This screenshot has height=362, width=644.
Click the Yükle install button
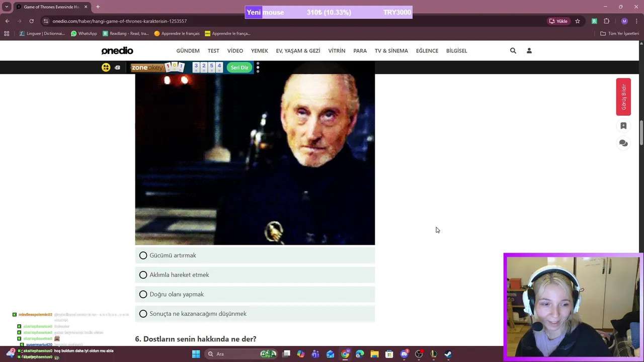pyautogui.click(x=558, y=21)
